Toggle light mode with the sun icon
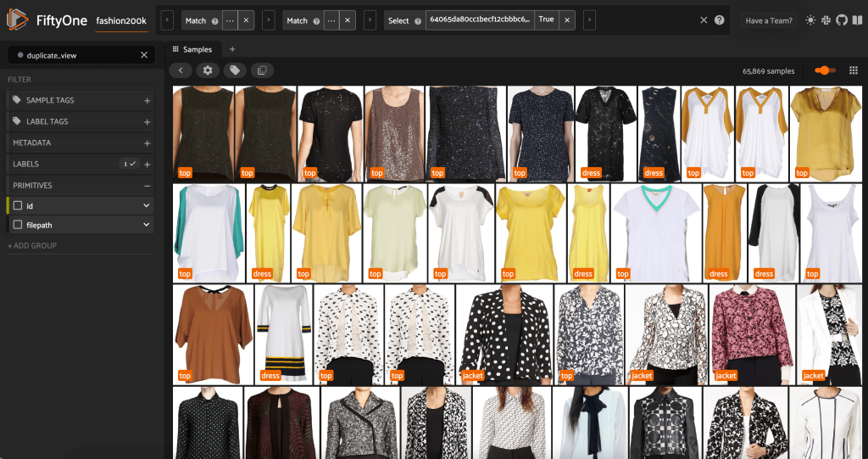Image resolution: width=868 pixels, height=459 pixels. (x=811, y=20)
